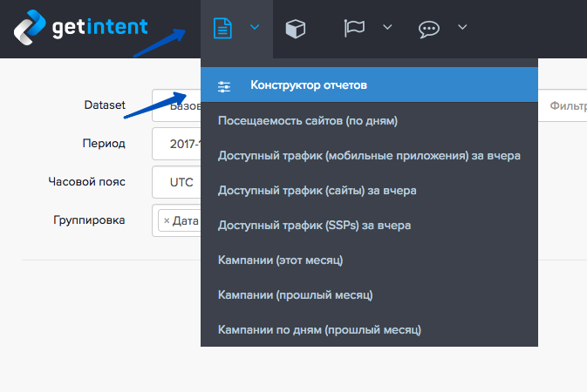The width and height of the screenshot is (587, 392).
Task: Open Доступный трафик (SSPs) за вчера report
Action: click(314, 226)
